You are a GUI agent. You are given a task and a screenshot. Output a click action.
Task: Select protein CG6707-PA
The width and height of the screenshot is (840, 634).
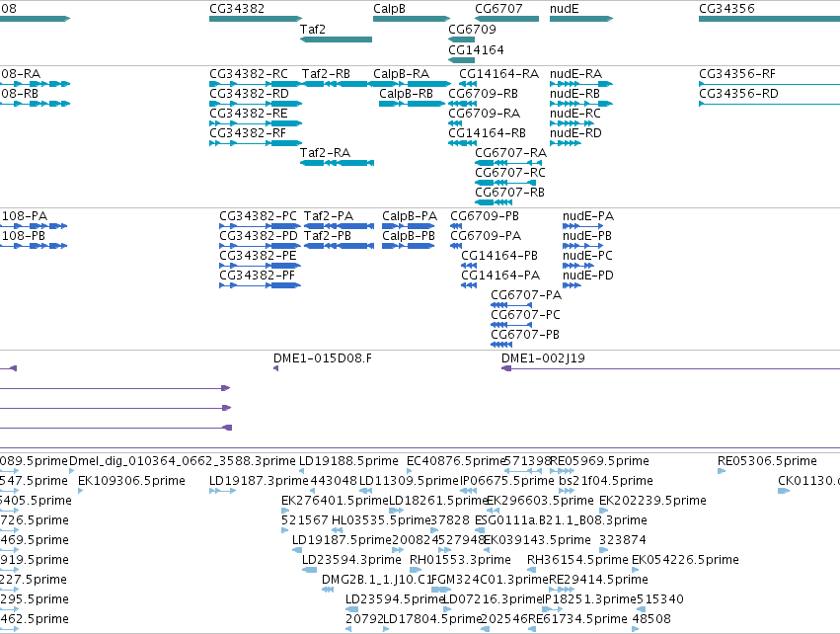[x=527, y=295]
